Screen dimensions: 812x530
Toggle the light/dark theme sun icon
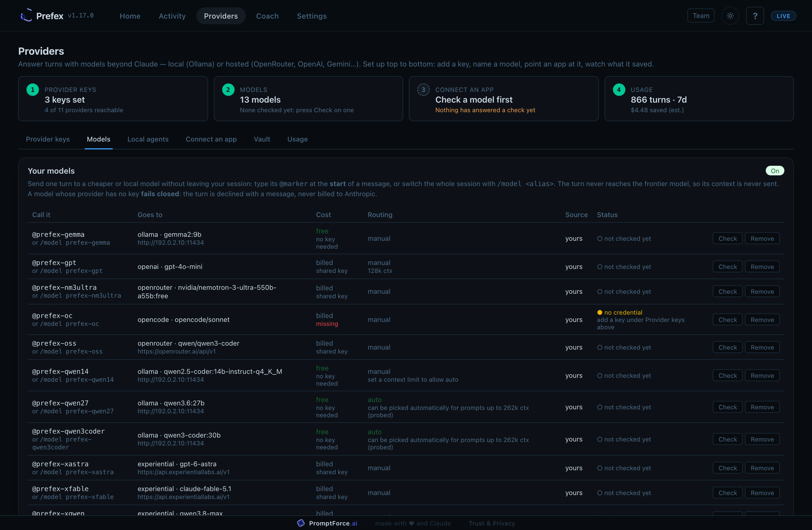730,16
